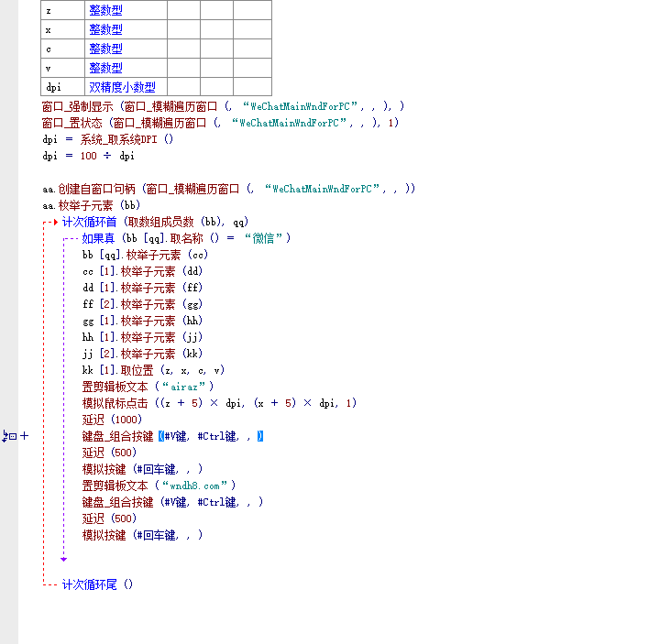Click line kk [1].取位置 (z, x, c, v)
649x644 pixels.
154,370
